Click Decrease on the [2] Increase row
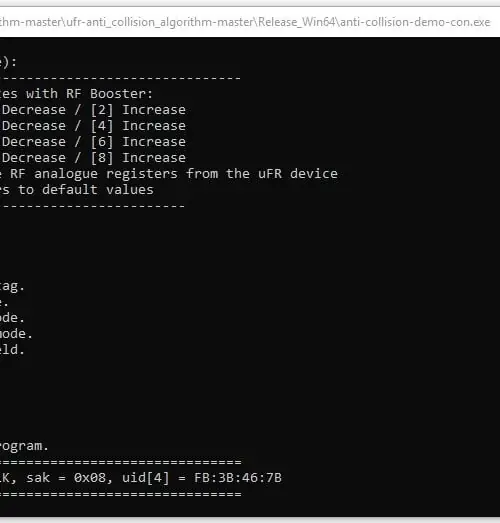500x523 pixels. pyautogui.click(x=34, y=110)
